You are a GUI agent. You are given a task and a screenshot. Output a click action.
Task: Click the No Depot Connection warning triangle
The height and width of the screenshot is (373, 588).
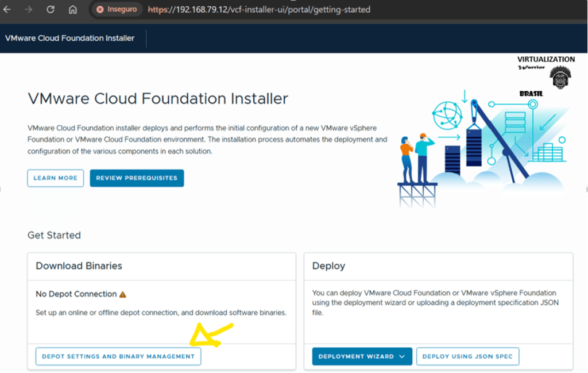click(123, 294)
